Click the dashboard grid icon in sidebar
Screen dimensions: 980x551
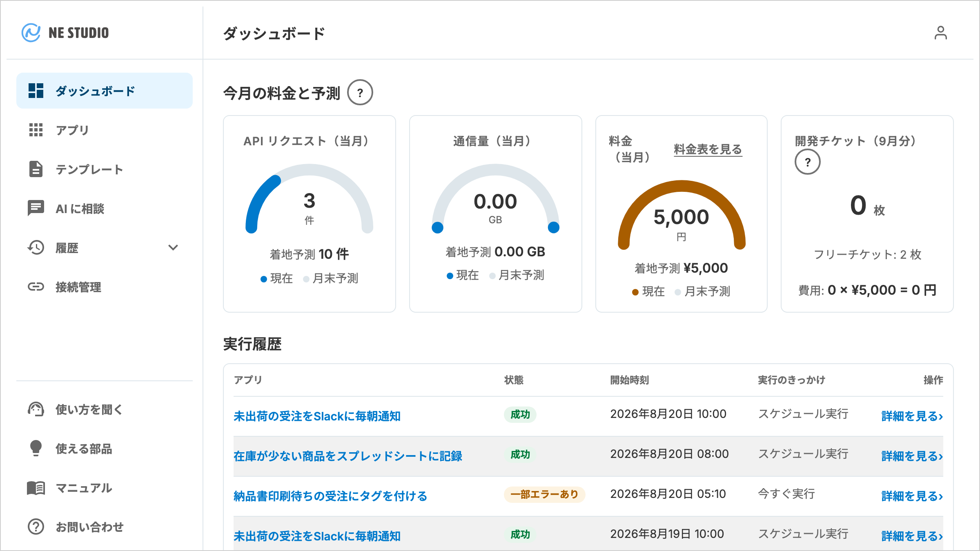[x=36, y=91]
